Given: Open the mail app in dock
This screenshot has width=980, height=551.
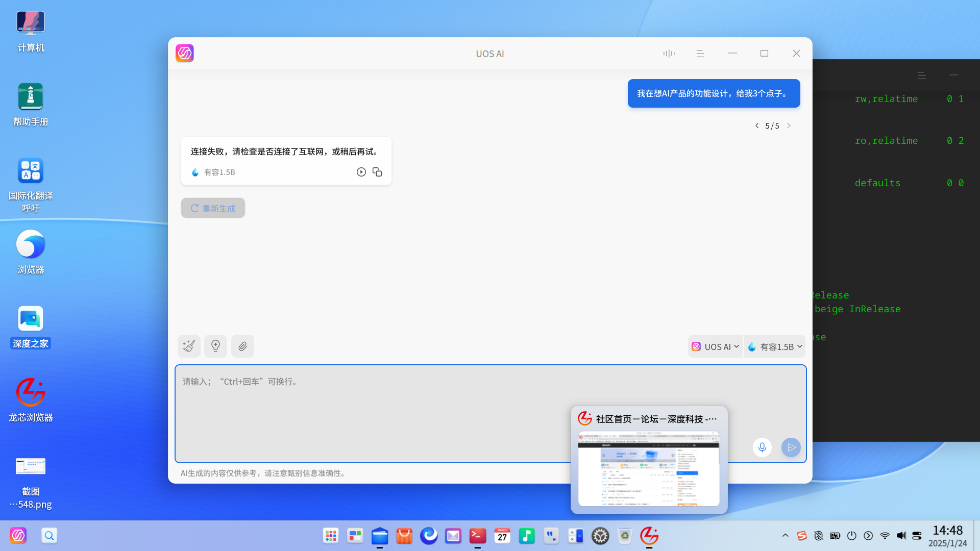Looking at the screenshot, I should [453, 536].
